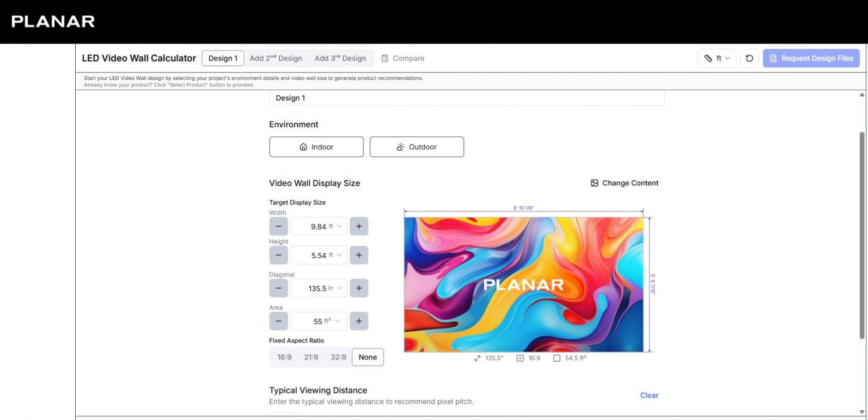
Task: Select the Outdoor environment option
Action: tap(417, 147)
